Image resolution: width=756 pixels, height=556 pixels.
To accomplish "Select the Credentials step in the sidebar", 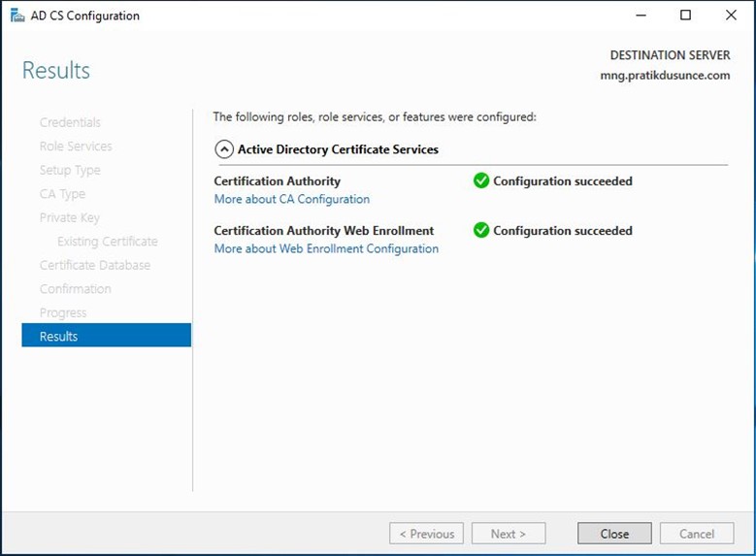I will (70, 122).
